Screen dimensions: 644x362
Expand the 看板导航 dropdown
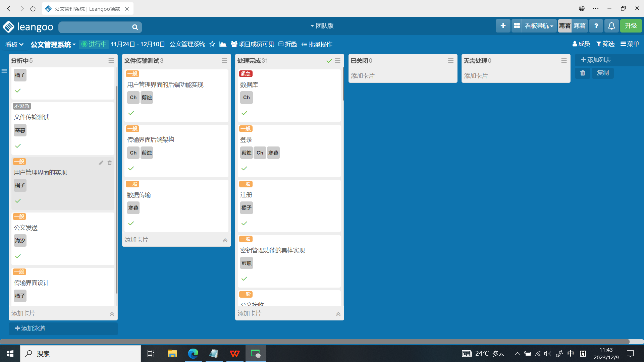pyautogui.click(x=539, y=26)
